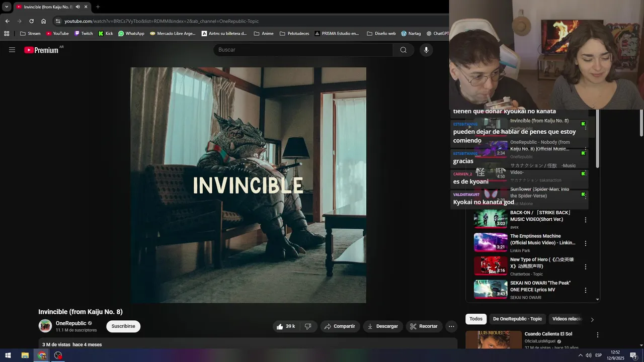
Task: Open the Compartir share dialog
Action: 340,326
